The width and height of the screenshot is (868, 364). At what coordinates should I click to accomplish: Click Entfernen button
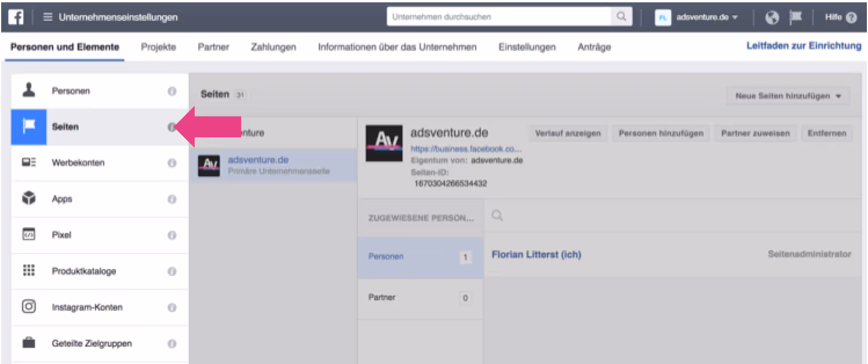click(x=827, y=133)
